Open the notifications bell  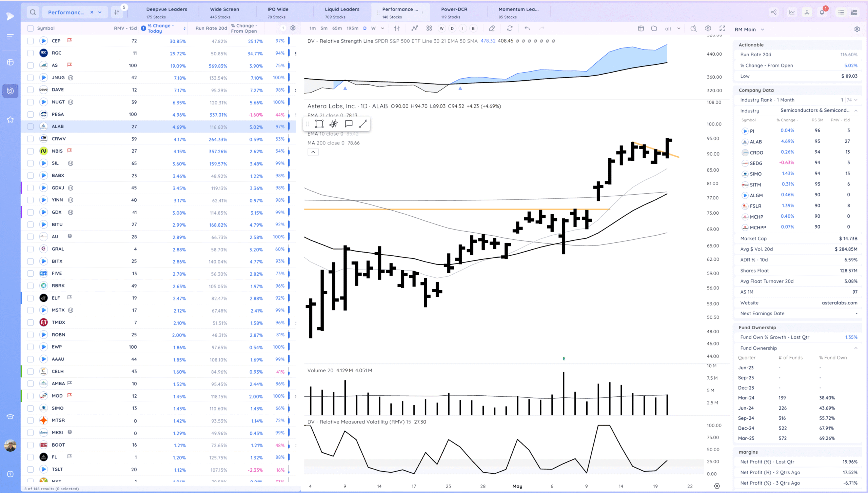pos(822,12)
